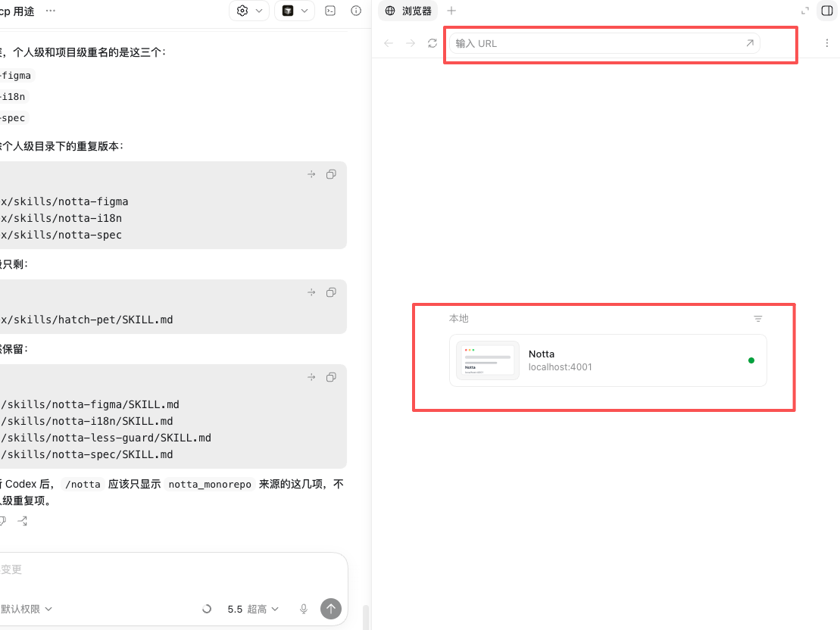Click the x/skills/notta-i18n line
Screen dimensions: 840x630
[x=61, y=218]
